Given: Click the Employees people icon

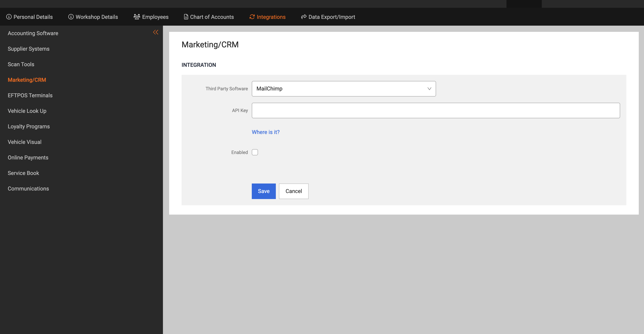Looking at the screenshot, I should [x=137, y=17].
